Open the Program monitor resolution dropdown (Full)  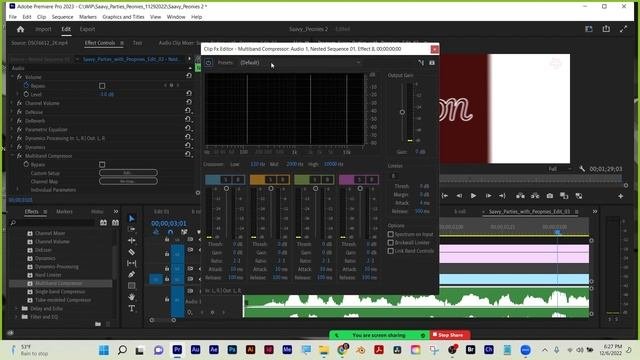click(560, 169)
